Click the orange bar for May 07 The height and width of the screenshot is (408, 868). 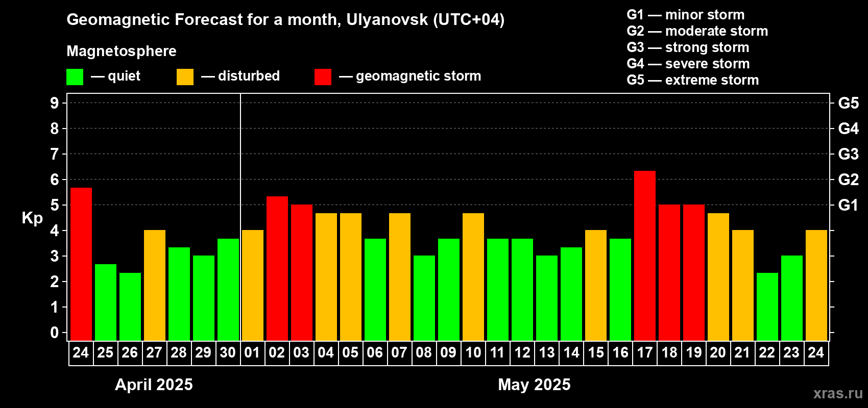point(400,277)
